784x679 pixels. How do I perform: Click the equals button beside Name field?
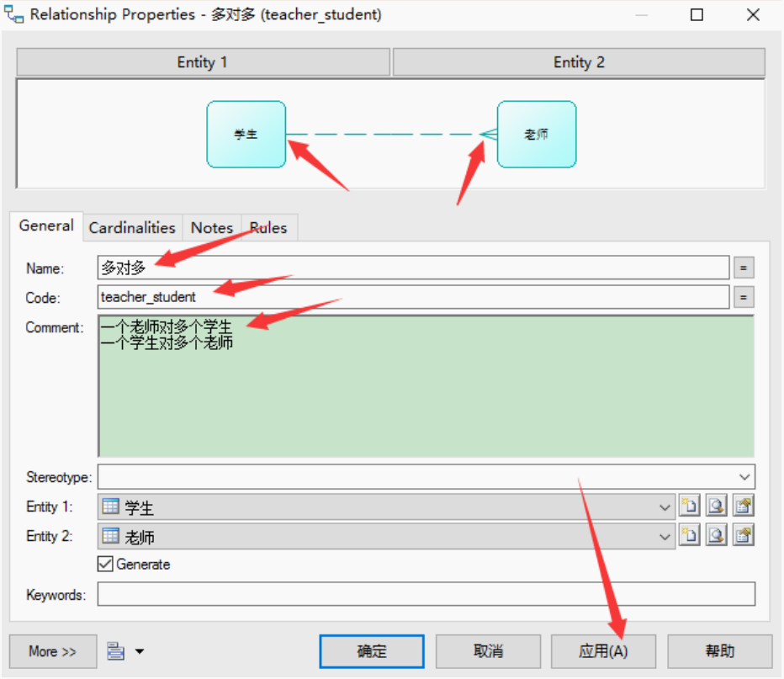[x=744, y=268]
